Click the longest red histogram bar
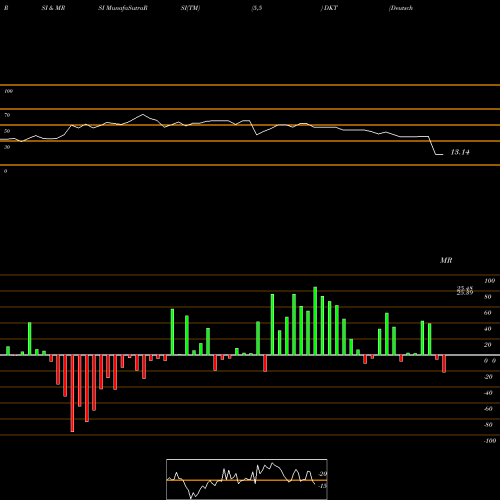Screen dimensions: 500x500 click(72, 393)
